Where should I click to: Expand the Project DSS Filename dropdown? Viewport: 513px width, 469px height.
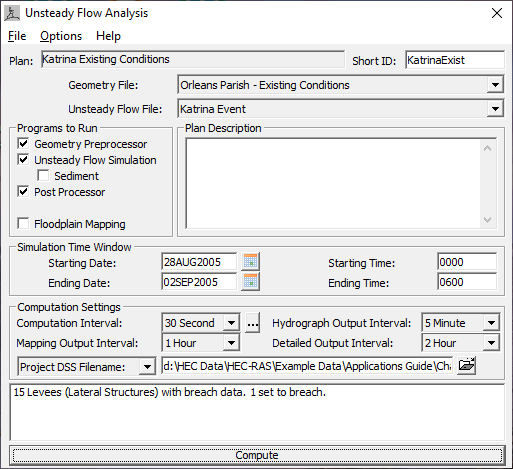[x=147, y=367]
